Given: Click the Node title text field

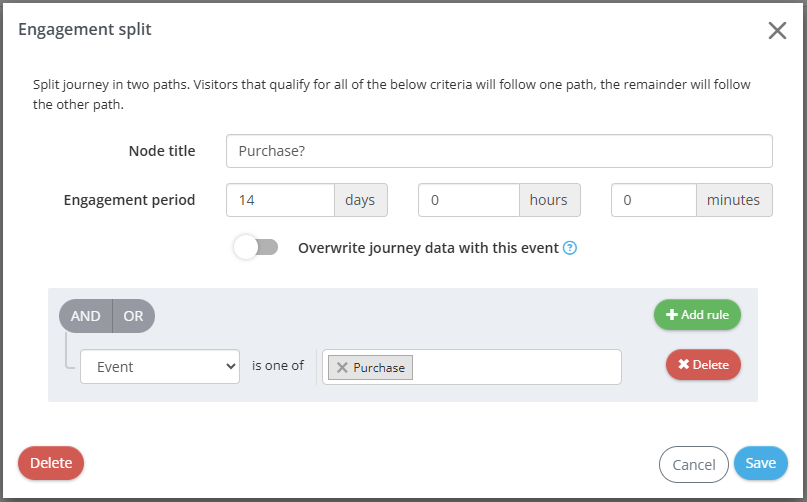Looking at the screenshot, I should coord(499,151).
